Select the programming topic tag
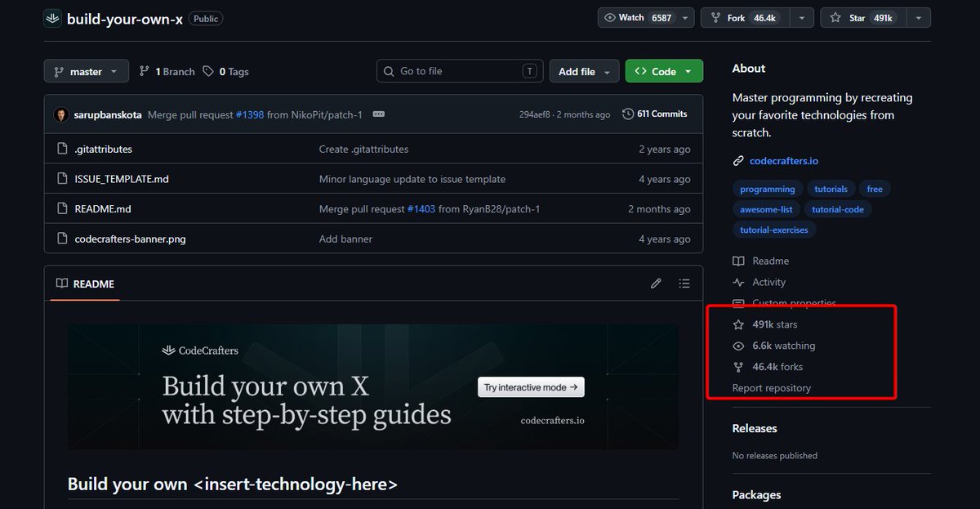This screenshot has width=980, height=509. point(768,189)
